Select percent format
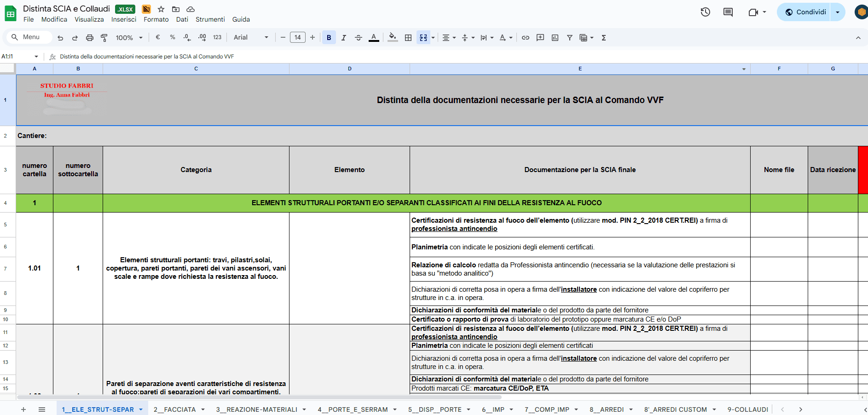Image resolution: width=868 pixels, height=415 pixels. tap(172, 37)
